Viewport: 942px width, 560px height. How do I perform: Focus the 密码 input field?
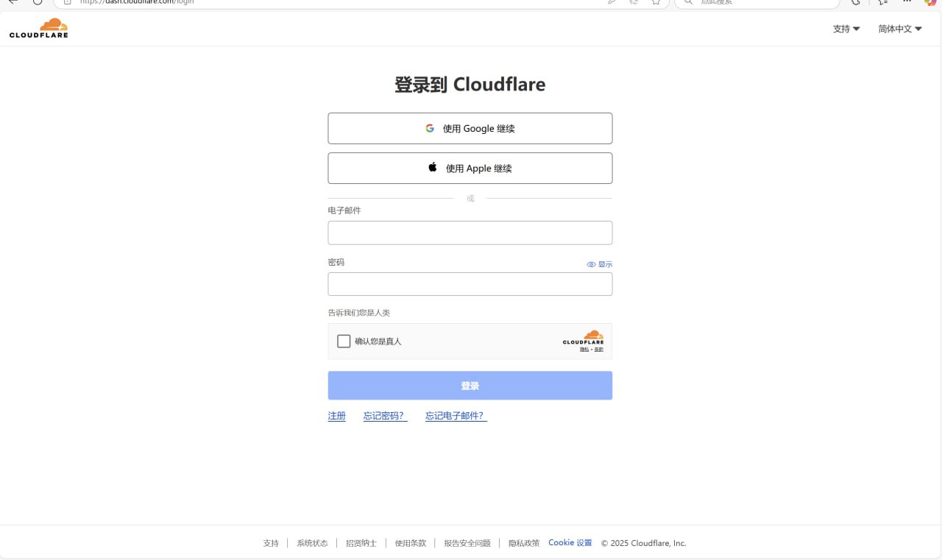click(x=470, y=284)
